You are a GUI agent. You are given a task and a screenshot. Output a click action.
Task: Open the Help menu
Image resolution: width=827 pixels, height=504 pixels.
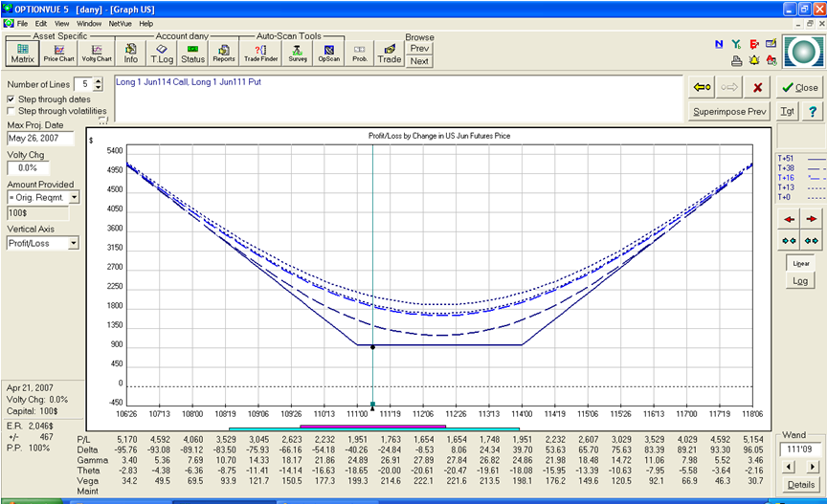pos(146,24)
